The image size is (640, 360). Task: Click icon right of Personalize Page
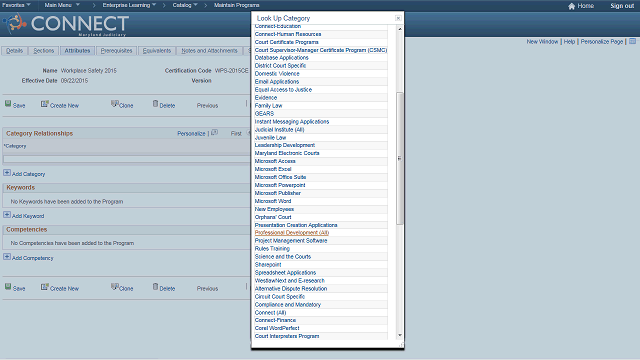(x=633, y=41)
